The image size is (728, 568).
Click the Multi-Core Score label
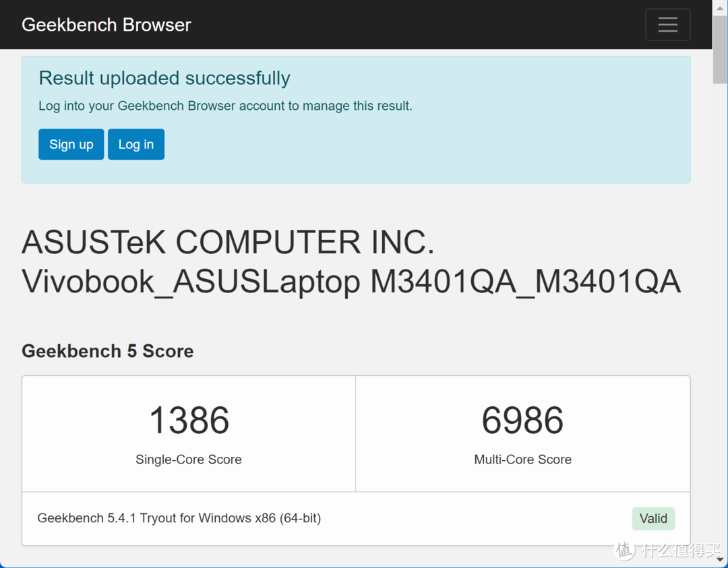tap(523, 460)
